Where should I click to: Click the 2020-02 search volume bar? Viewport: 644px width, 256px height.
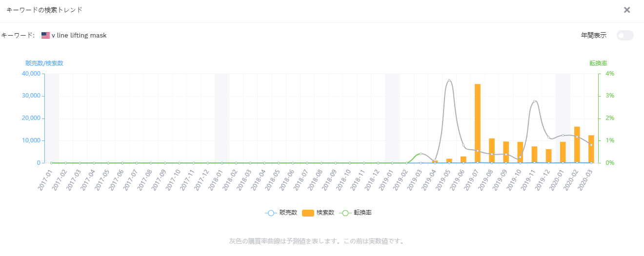(x=577, y=145)
